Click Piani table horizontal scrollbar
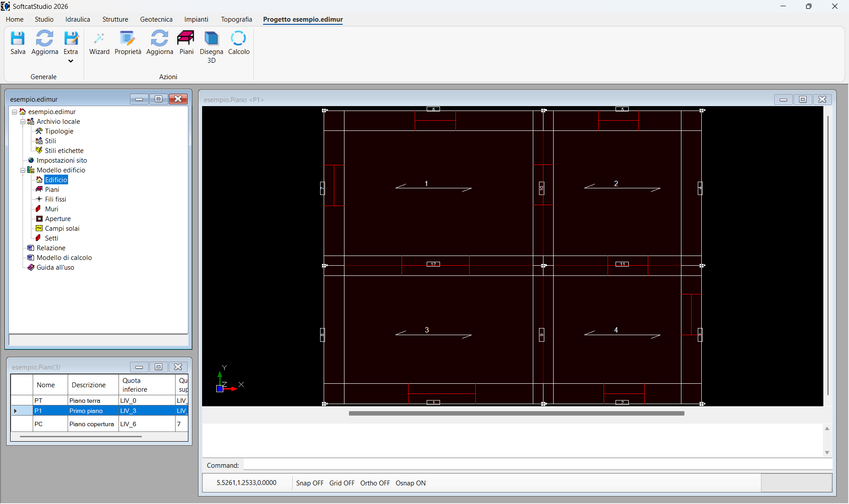 click(81, 436)
